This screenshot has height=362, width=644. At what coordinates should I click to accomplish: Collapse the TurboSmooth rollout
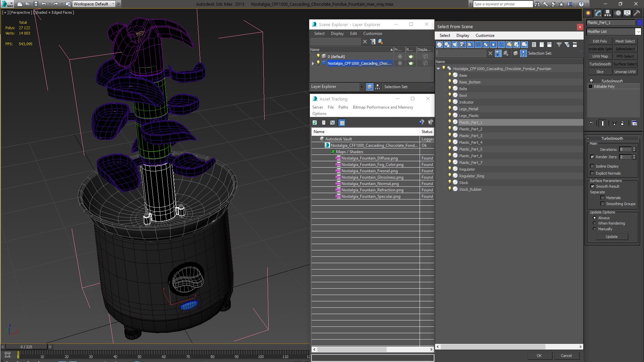click(612, 138)
